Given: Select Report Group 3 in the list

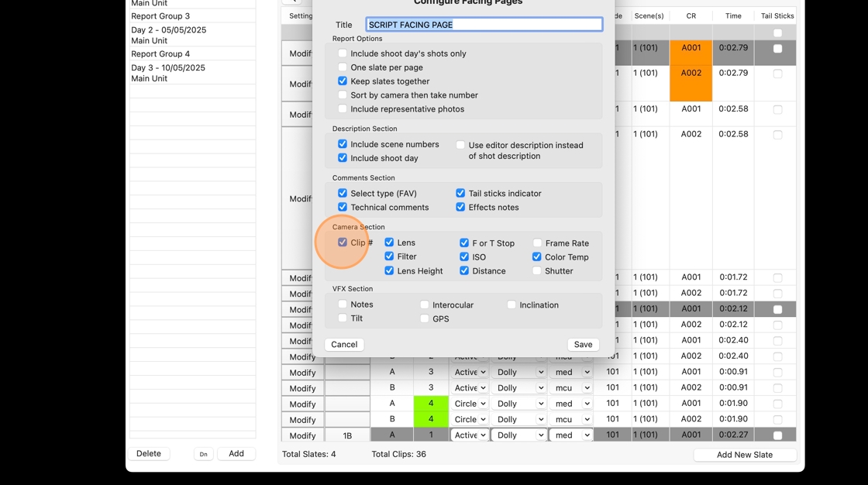Looking at the screenshot, I should (x=193, y=16).
